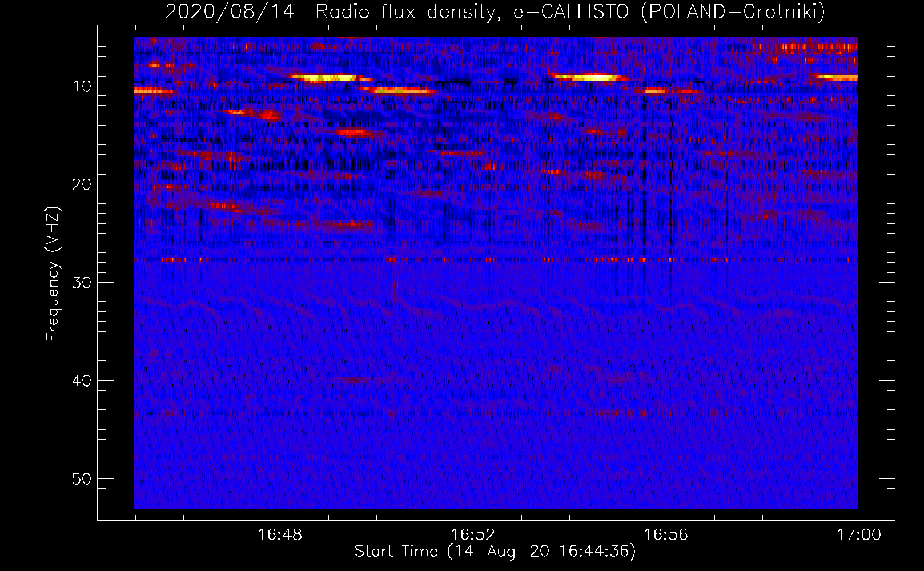Click the 30 MHz frequency tick label
924x571 pixels.
[x=82, y=283]
